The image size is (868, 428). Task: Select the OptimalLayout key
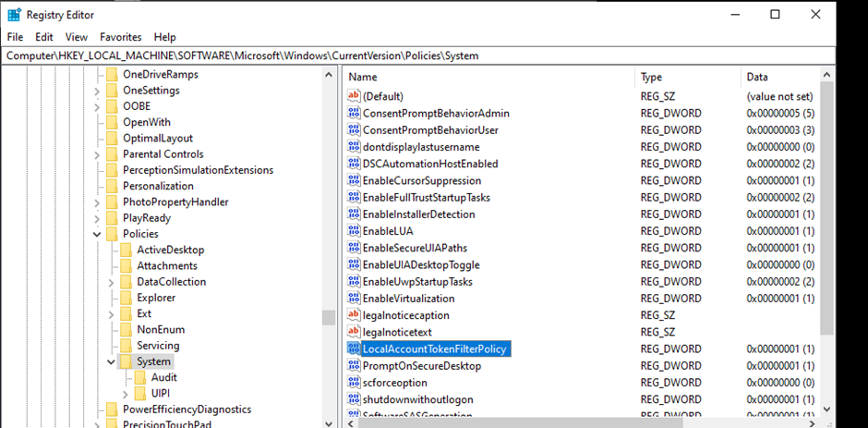coord(158,139)
